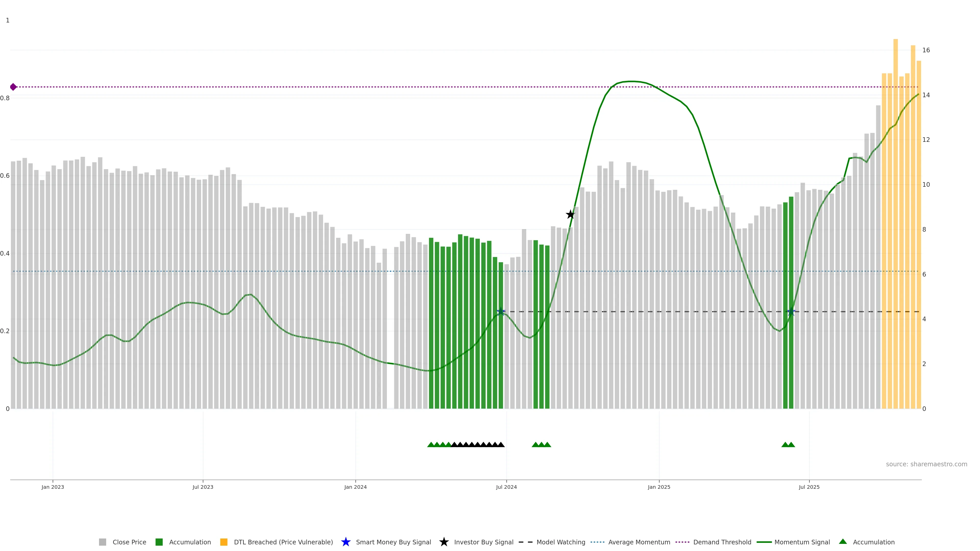The width and height of the screenshot is (980, 551).
Task: Click the Investor Buy Signal legend star
Action: (x=444, y=542)
